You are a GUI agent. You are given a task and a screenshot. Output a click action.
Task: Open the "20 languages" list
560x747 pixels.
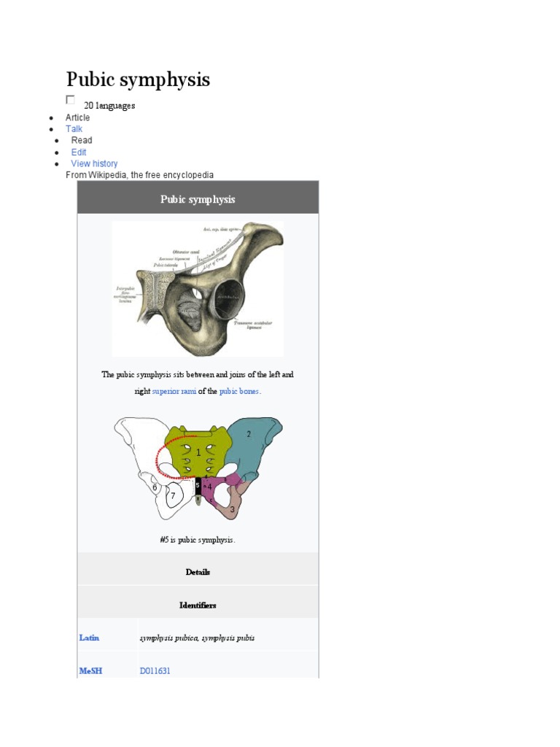(109, 106)
